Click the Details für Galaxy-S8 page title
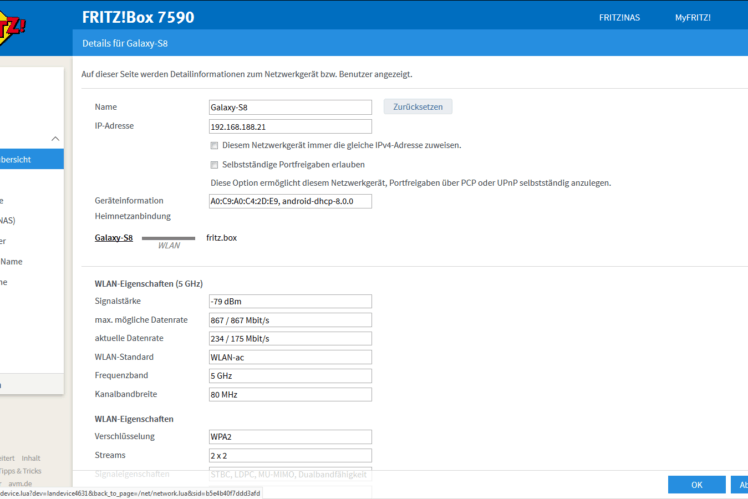The image size is (748, 499). [125, 43]
